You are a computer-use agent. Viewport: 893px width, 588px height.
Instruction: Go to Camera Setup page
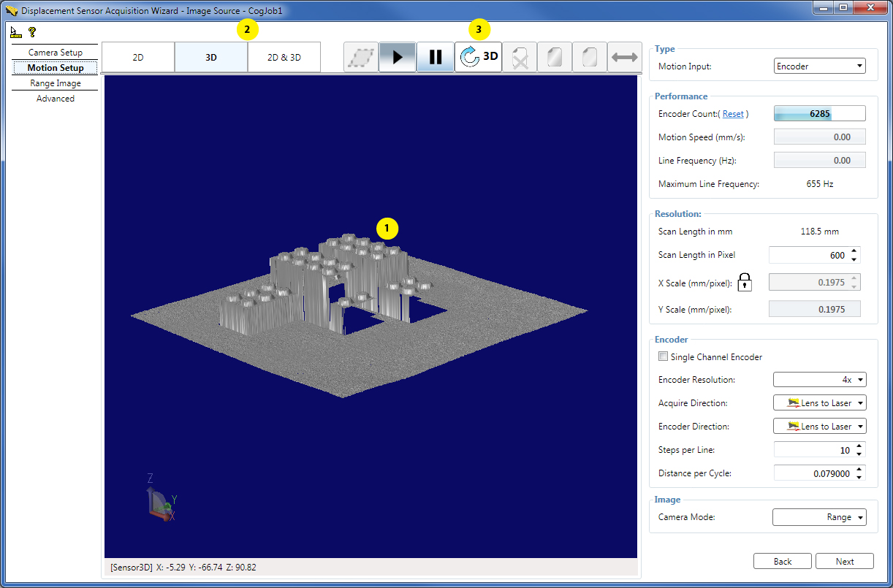pyautogui.click(x=55, y=52)
